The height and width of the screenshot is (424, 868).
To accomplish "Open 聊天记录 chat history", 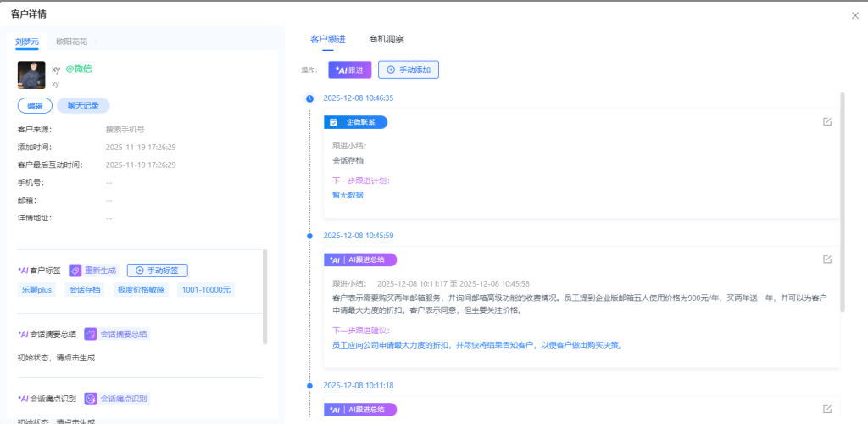I will [83, 106].
